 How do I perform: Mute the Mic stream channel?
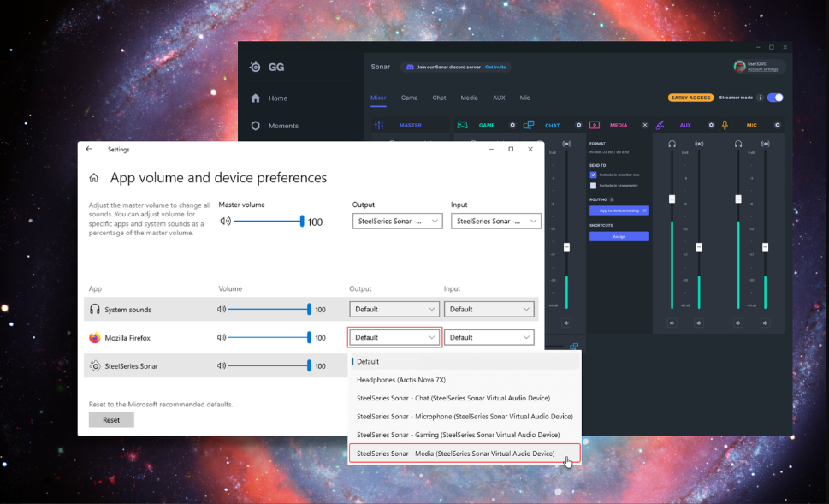click(x=765, y=323)
